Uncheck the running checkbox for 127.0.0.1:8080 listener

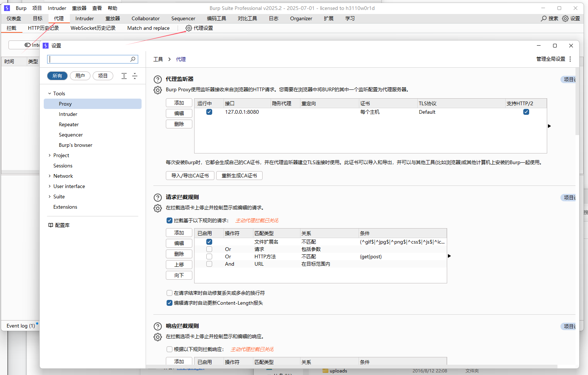pyautogui.click(x=209, y=112)
